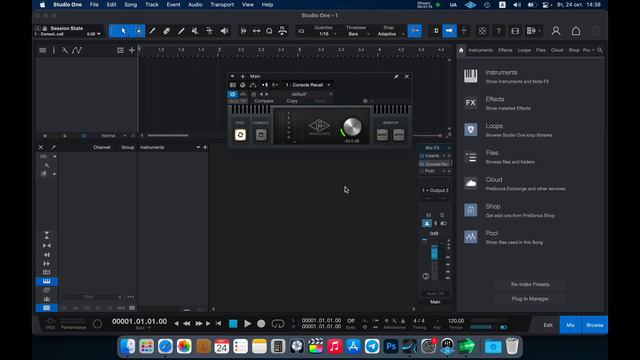Click the Plug-In Manager button
This screenshot has width=640, height=360.
coord(530,299)
